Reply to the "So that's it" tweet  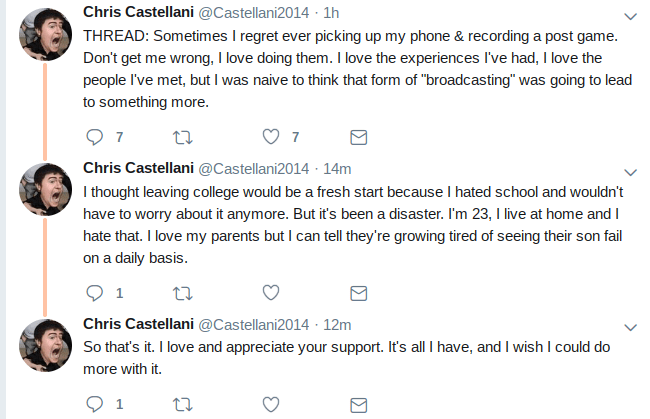point(95,404)
